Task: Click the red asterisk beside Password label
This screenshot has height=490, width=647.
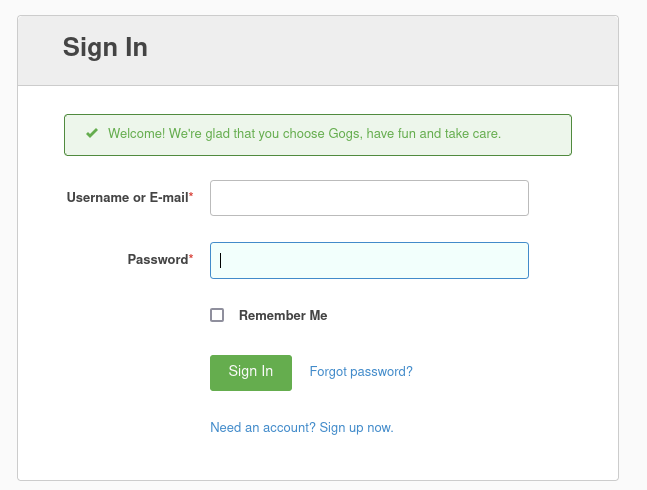Action: [x=191, y=259]
